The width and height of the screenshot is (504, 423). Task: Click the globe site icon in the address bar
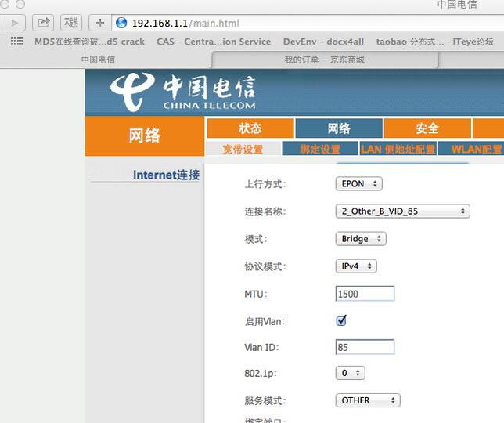pos(121,23)
